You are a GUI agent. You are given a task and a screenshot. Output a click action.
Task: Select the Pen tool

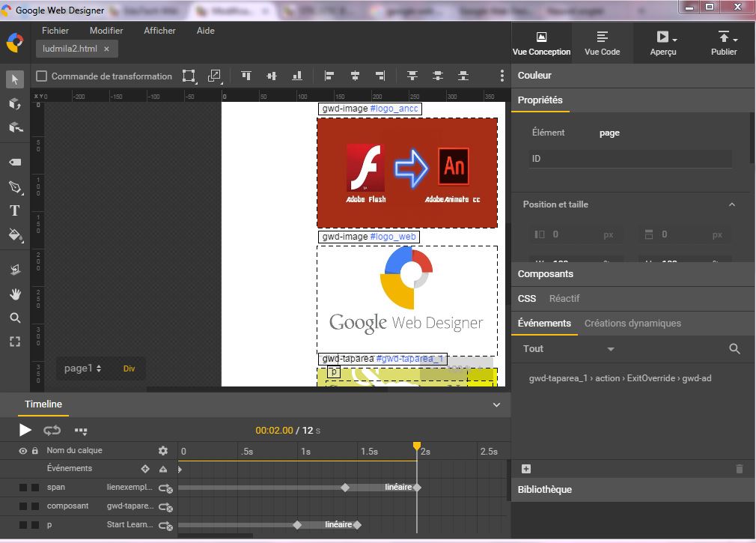[x=15, y=187]
